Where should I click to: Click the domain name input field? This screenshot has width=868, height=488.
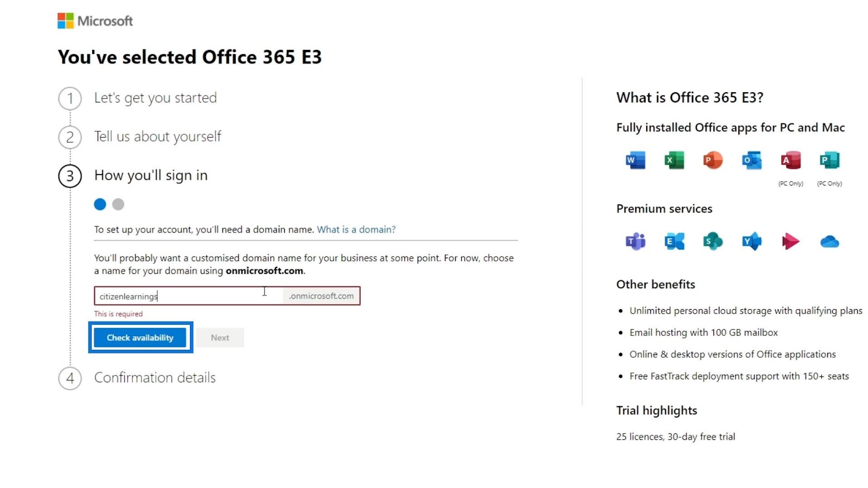coord(188,296)
